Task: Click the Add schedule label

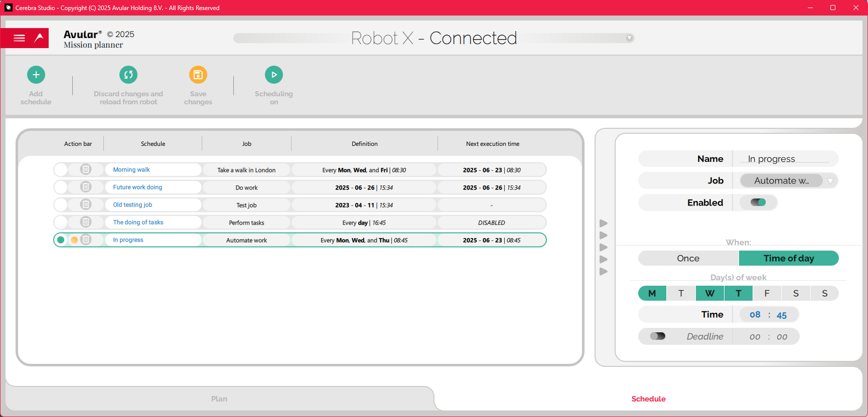Action: click(36, 98)
